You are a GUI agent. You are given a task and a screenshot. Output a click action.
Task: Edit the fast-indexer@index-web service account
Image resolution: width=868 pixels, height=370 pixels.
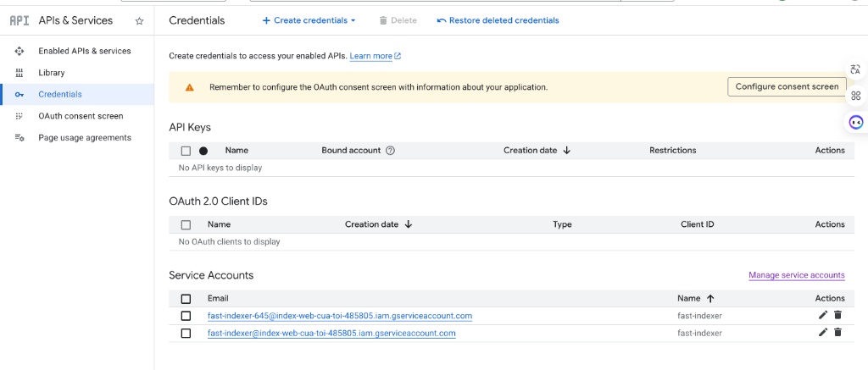[x=823, y=333]
